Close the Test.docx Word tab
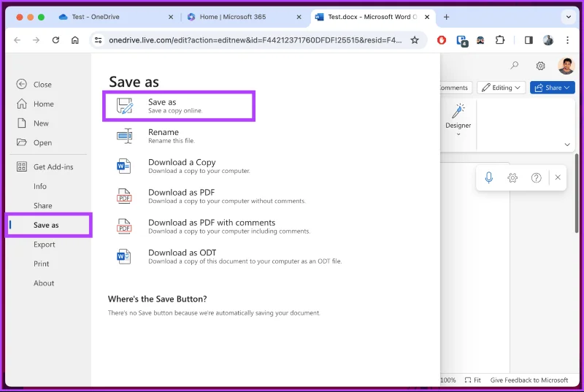This screenshot has height=392, width=584. click(427, 17)
